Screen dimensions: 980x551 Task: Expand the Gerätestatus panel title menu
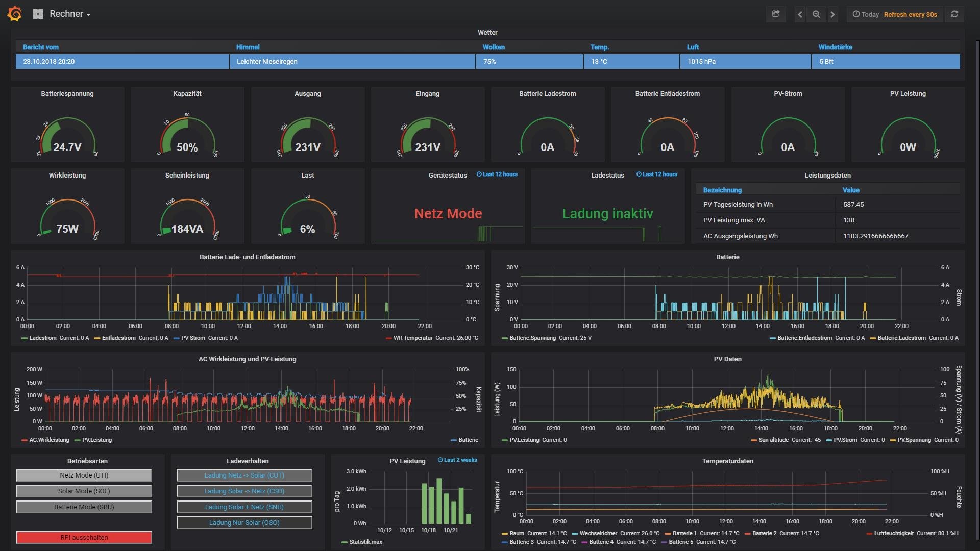(x=447, y=175)
